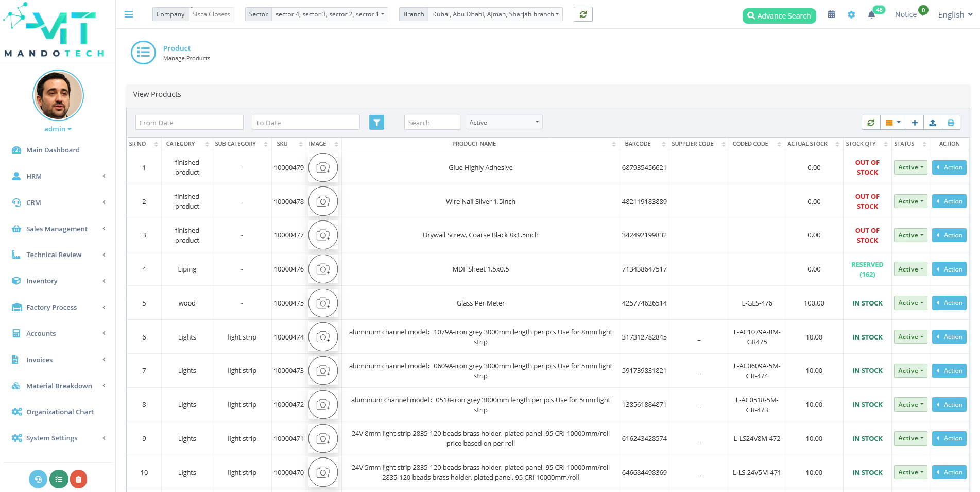Click the blue settings gear icon

851,15
